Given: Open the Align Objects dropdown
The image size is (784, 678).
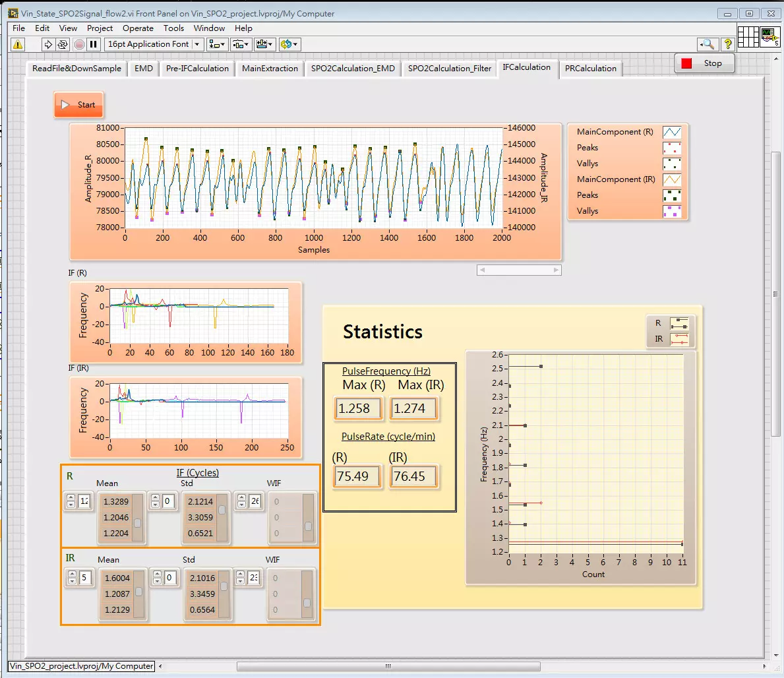Looking at the screenshot, I should pyautogui.click(x=216, y=44).
